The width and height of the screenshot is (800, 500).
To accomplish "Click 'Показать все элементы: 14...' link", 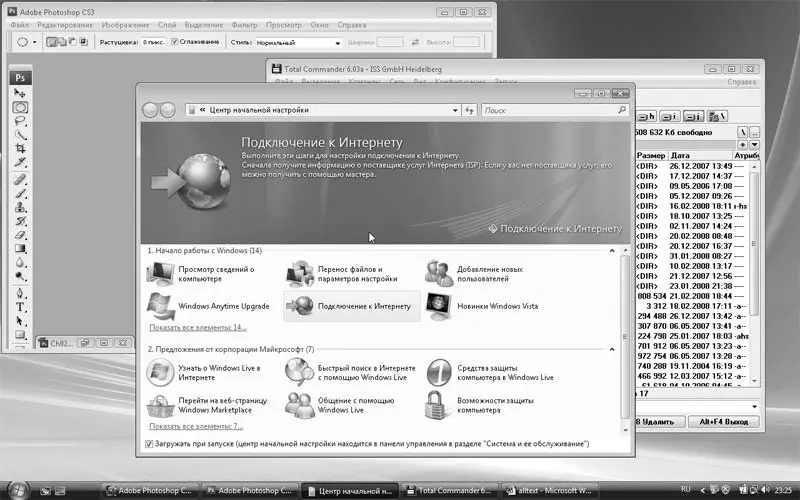I will coord(198,328).
